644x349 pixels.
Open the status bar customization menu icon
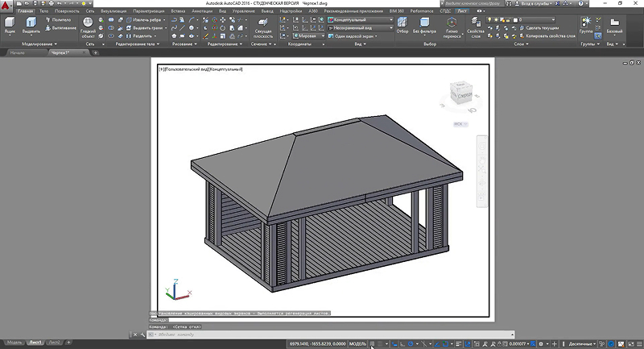(x=639, y=343)
